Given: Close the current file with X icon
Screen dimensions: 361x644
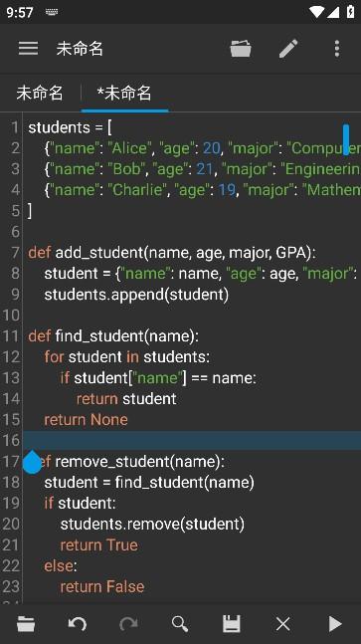Looking at the screenshot, I should [x=283, y=624].
